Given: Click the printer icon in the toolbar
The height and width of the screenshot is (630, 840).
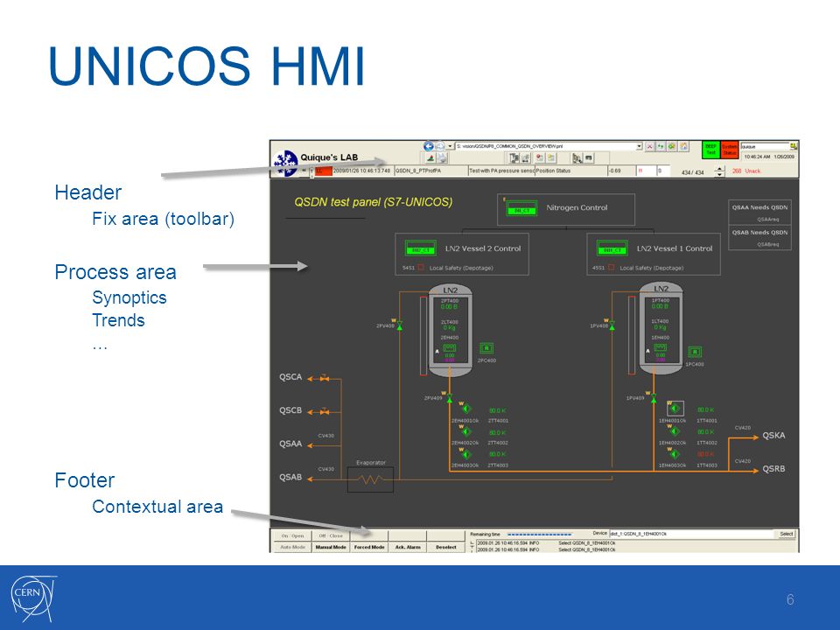Looking at the screenshot, I should click(x=443, y=157).
